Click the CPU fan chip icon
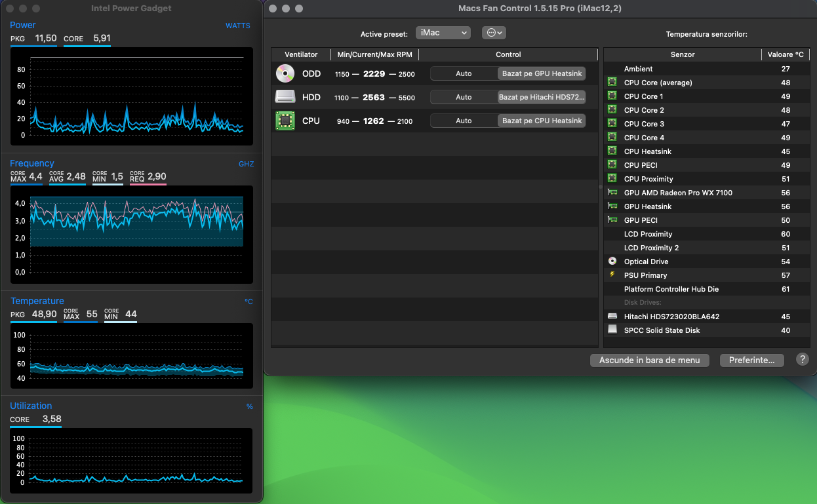817x504 pixels. [285, 121]
